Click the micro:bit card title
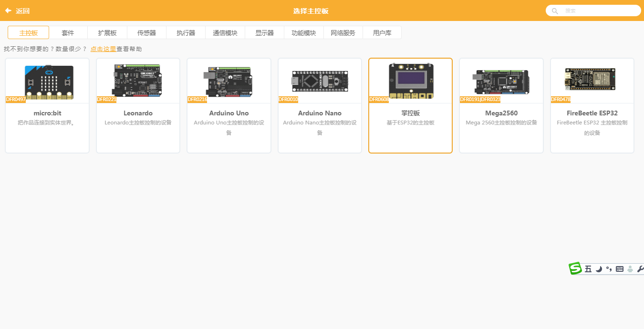 click(47, 113)
